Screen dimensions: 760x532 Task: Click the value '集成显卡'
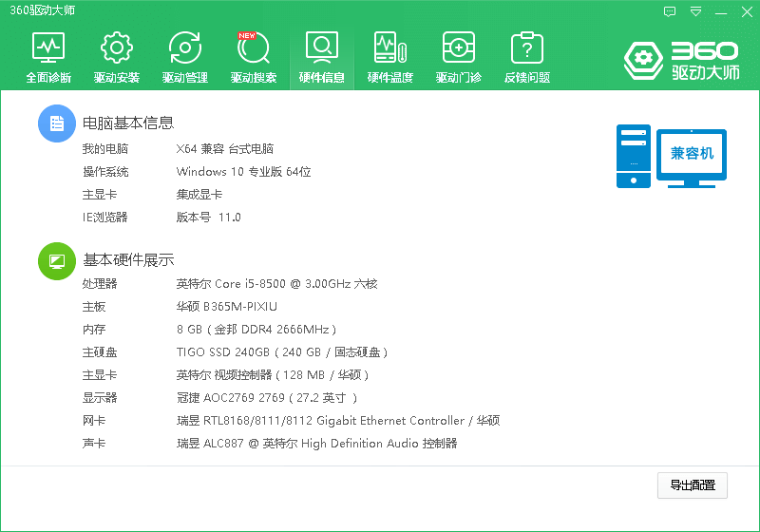pos(199,195)
